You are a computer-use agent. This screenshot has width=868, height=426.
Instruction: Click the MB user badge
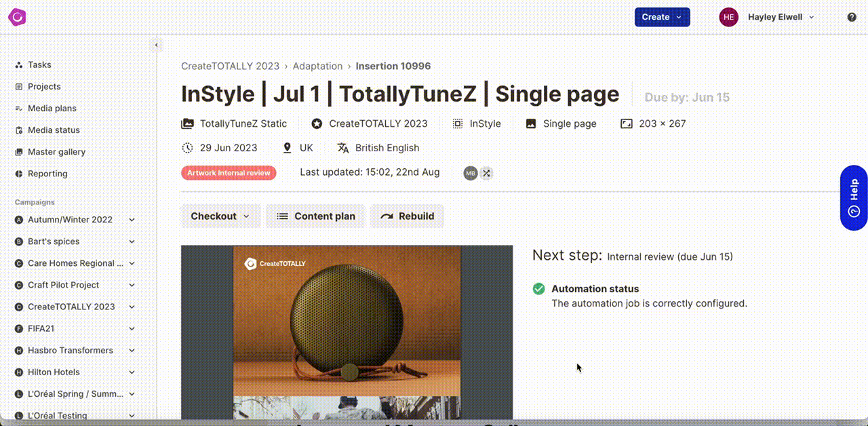471,173
